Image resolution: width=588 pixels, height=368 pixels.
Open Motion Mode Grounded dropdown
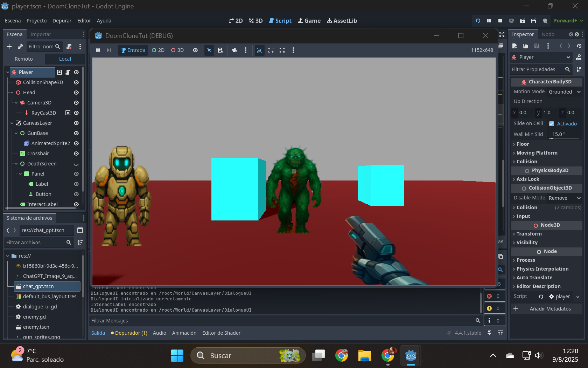click(564, 92)
